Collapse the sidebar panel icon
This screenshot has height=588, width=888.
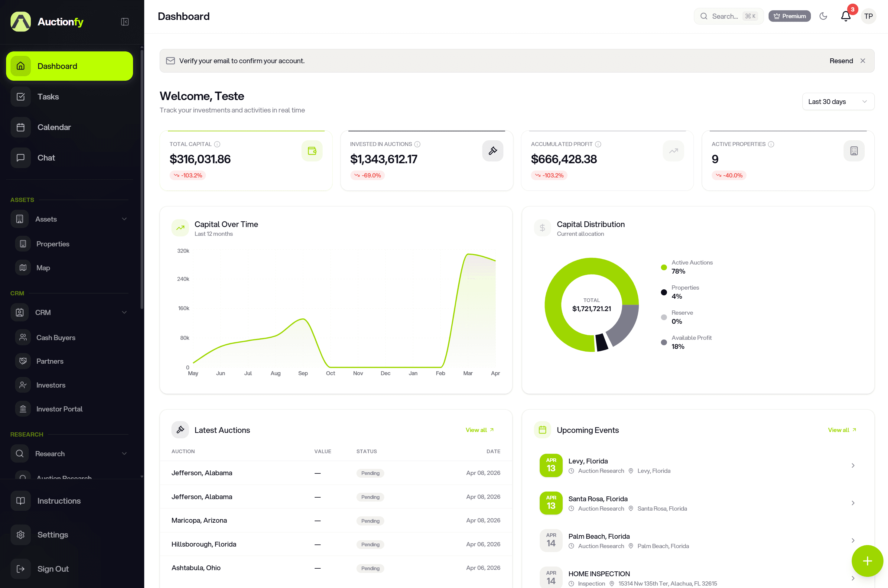(x=125, y=22)
